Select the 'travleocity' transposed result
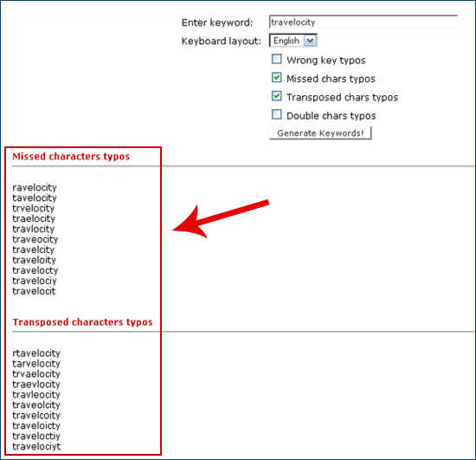The image size is (476, 460). pos(36,394)
